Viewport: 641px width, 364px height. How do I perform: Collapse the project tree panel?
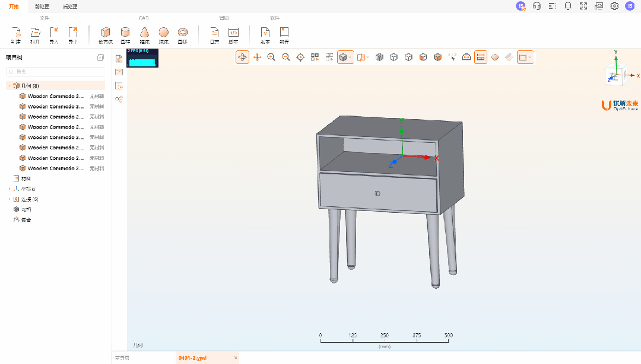pos(100,58)
